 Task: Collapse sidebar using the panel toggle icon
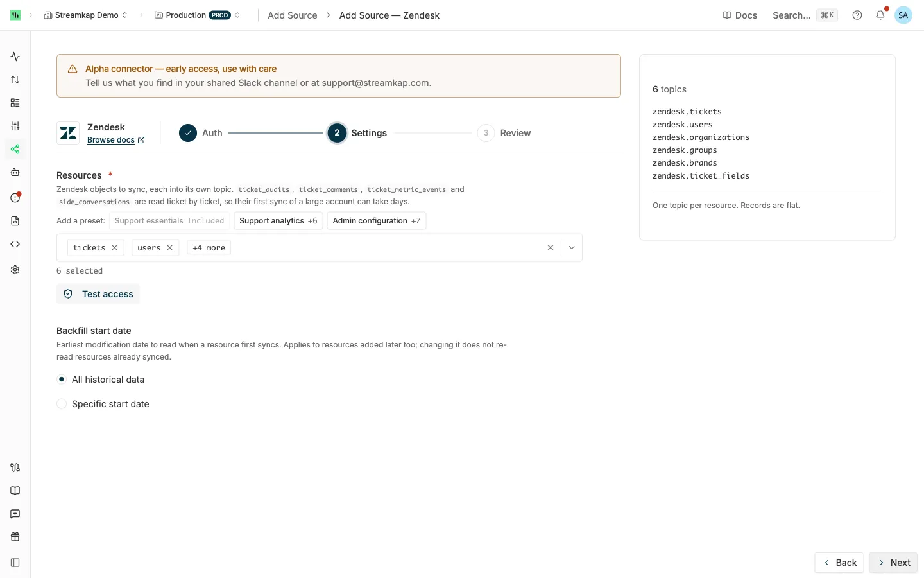tap(15, 563)
